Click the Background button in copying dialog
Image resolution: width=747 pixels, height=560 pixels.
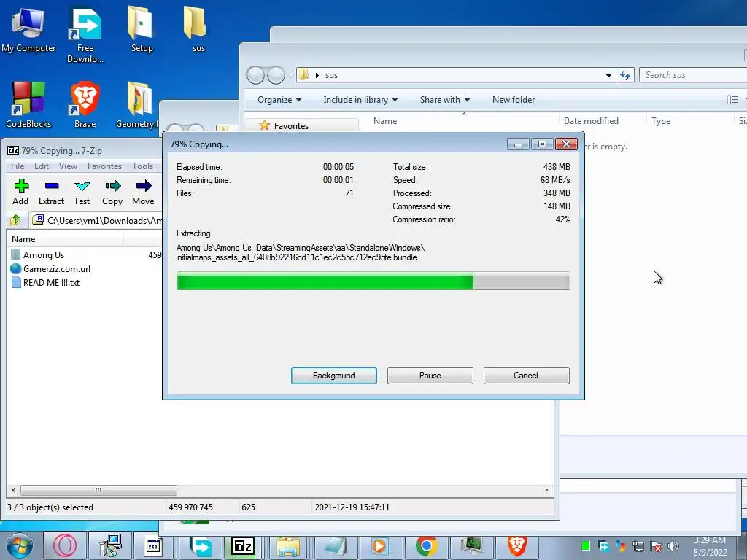[334, 376]
